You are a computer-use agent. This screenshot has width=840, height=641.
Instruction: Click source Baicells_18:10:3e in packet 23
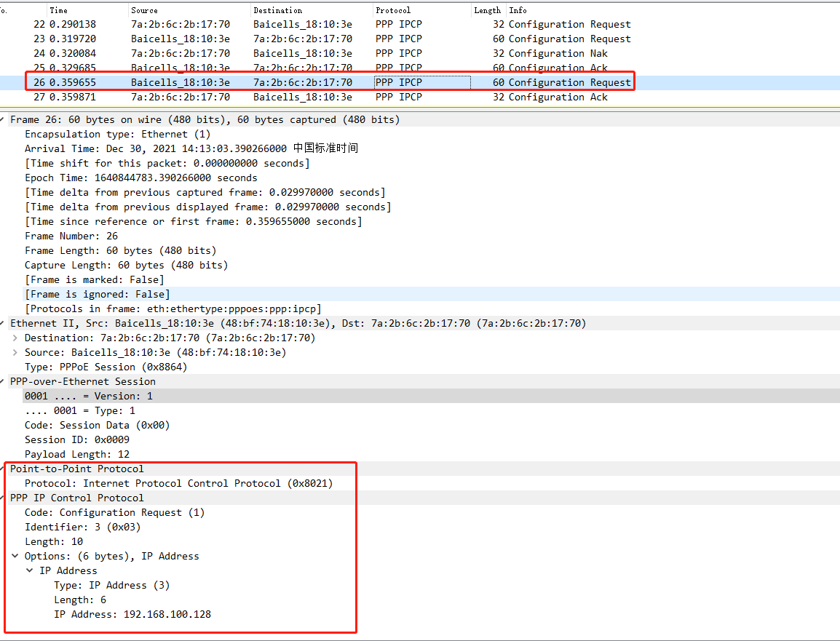(x=181, y=39)
